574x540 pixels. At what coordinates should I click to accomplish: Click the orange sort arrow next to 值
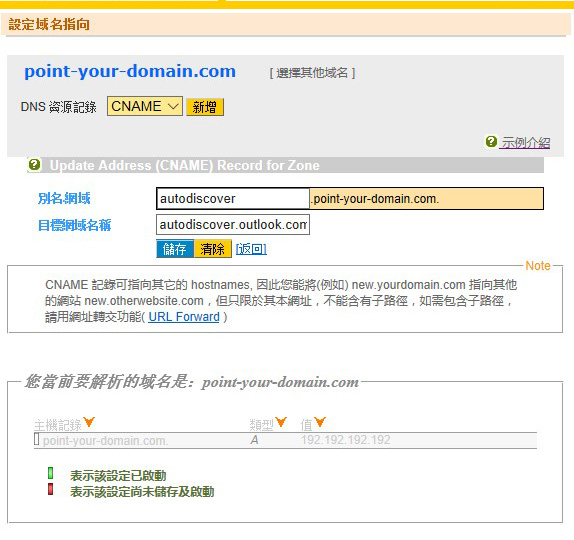(x=320, y=422)
